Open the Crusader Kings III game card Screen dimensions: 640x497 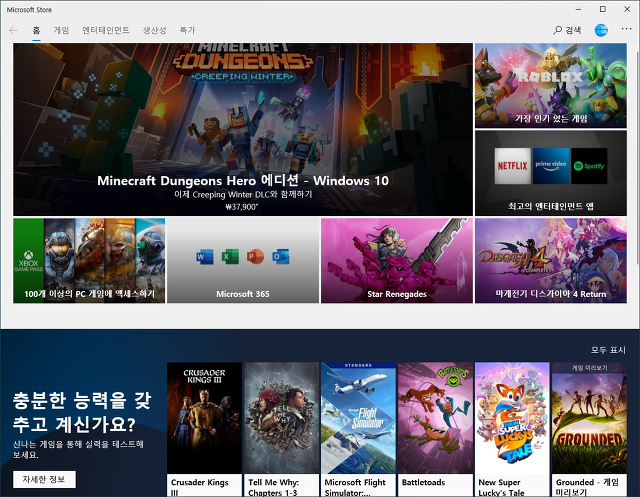pos(204,429)
